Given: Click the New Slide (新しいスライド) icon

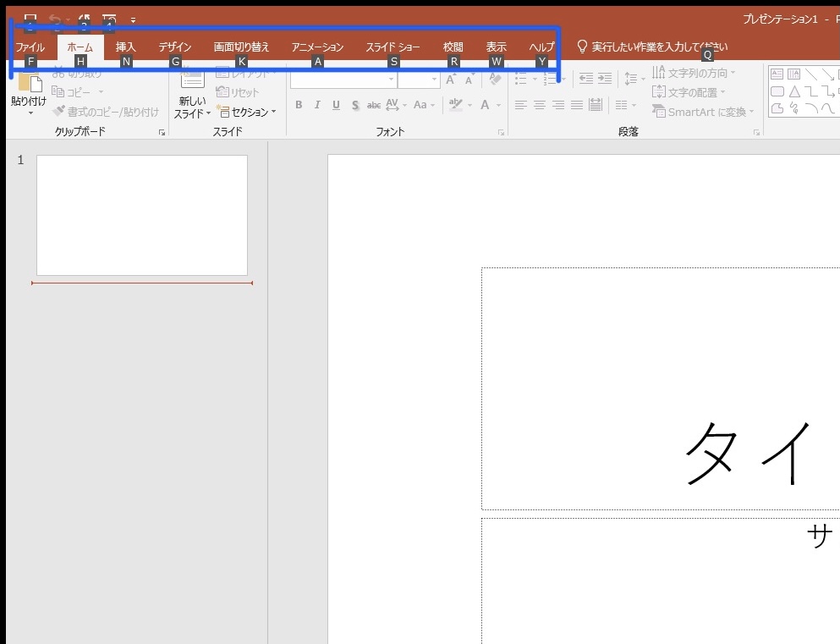Looking at the screenshot, I should [x=192, y=79].
